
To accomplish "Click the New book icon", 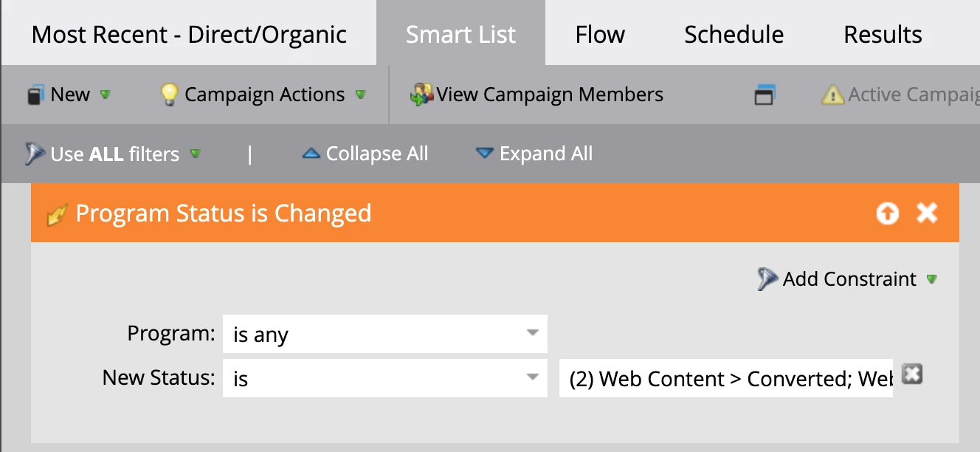I will 35,95.
